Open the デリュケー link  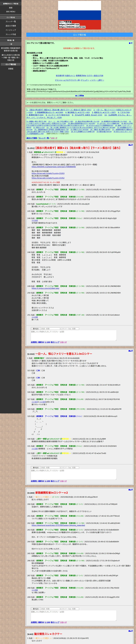(85, 80)
